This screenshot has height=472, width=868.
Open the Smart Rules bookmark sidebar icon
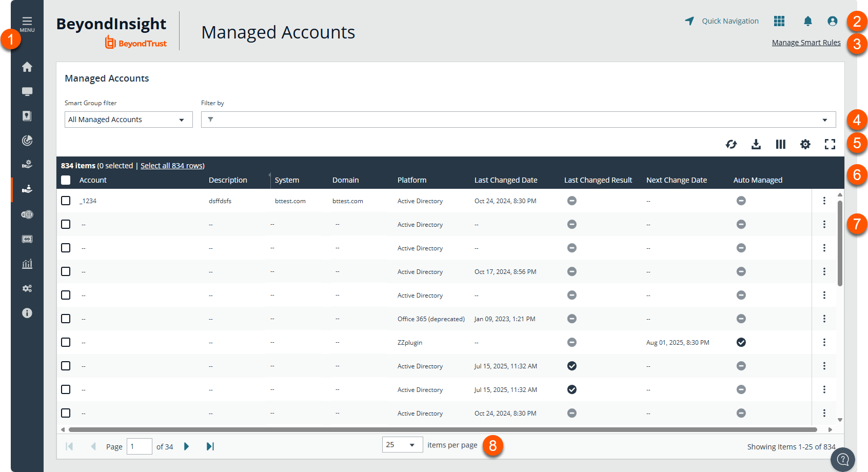tap(27, 116)
